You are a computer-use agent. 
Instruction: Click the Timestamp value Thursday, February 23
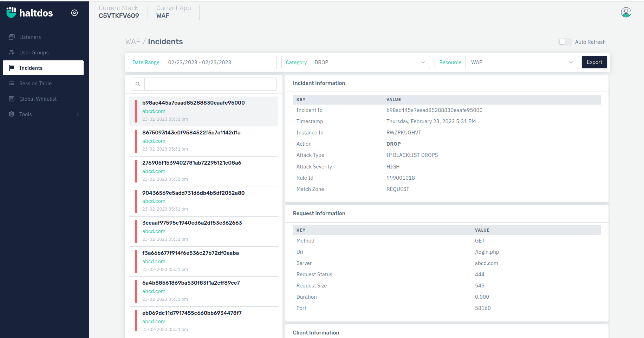[431, 121]
